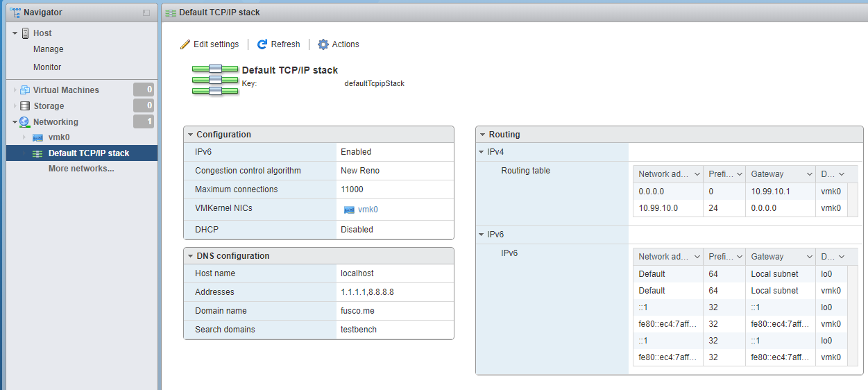Open the vmk0 link in VMKernel NICs
The image size is (868, 390).
pyautogui.click(x=368, y=210)
